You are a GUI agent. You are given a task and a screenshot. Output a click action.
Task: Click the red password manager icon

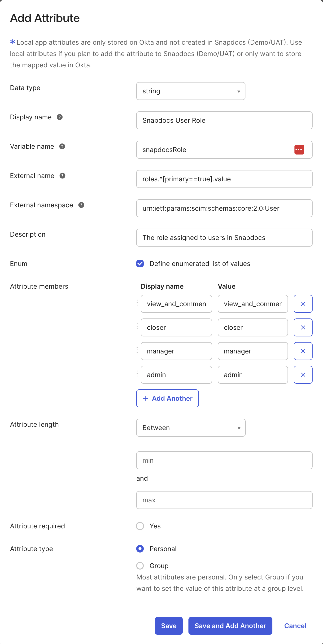tap(299, 149)
